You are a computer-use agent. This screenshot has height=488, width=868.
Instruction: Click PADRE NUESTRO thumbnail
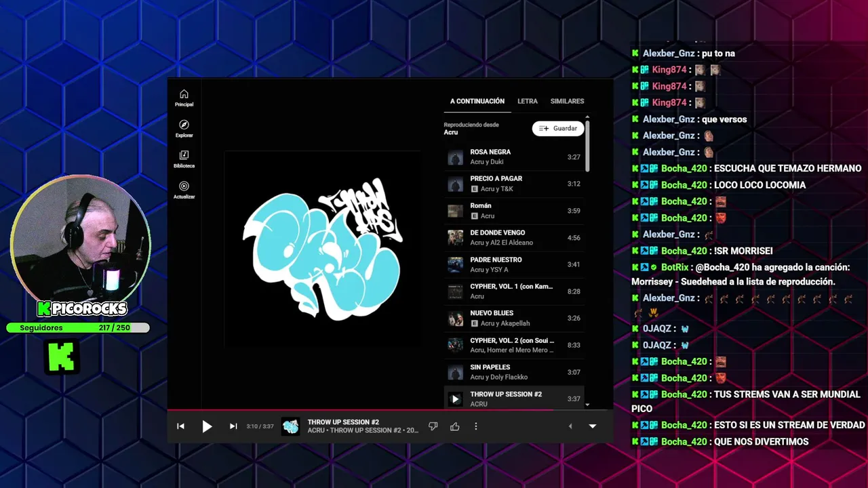(x=456, y=264)
